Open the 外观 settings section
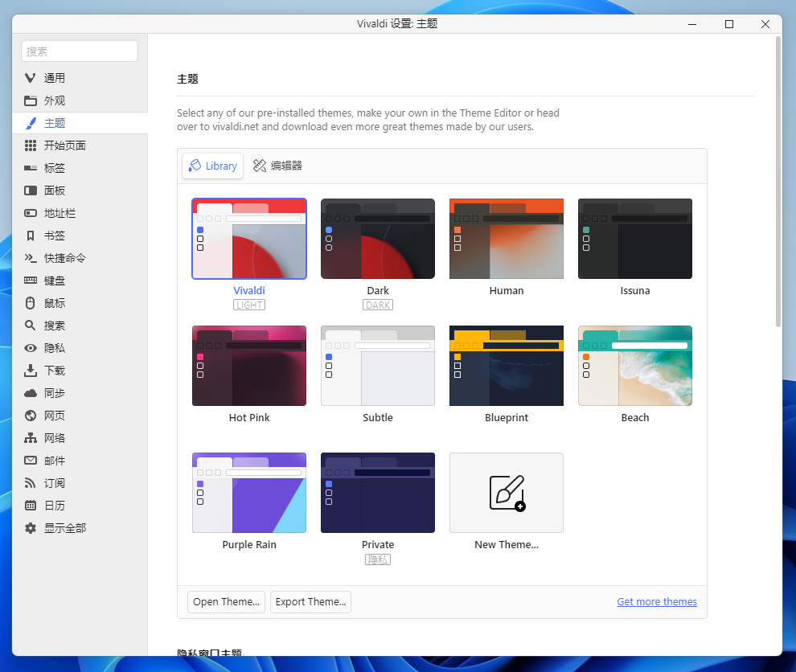Image resolution: width=796 pixels, height=672 pixels. (x=80, y=100)
